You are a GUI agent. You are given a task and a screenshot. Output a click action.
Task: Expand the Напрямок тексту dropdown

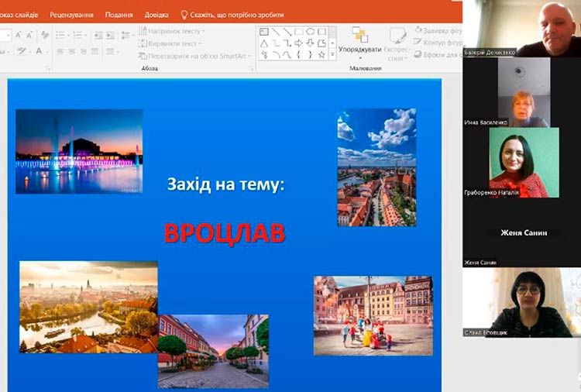171,31
